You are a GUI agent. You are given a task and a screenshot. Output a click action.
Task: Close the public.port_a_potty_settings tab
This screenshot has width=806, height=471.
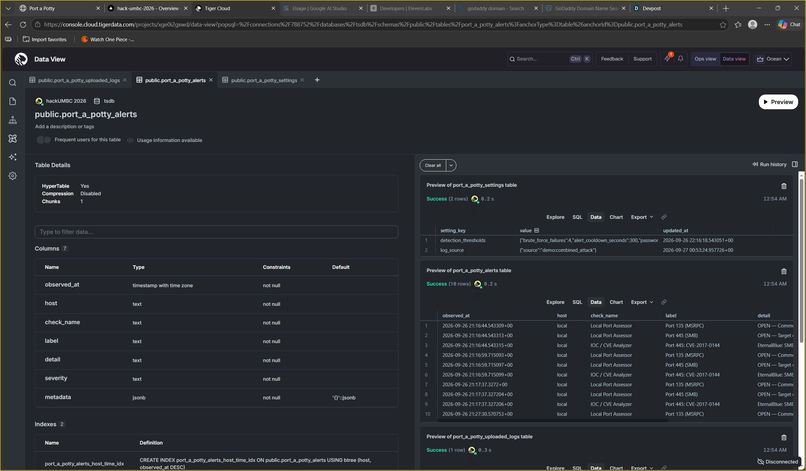[x=302, y=80]
